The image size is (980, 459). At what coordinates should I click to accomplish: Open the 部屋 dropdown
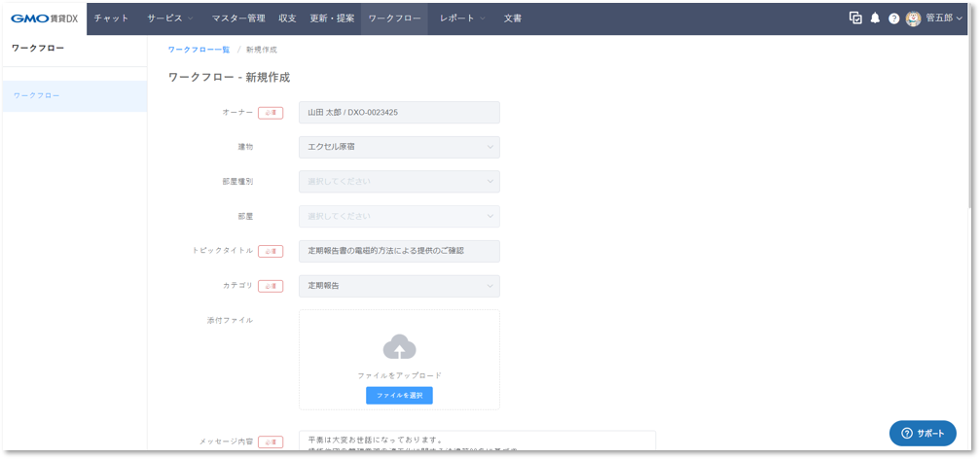(399, 216)
